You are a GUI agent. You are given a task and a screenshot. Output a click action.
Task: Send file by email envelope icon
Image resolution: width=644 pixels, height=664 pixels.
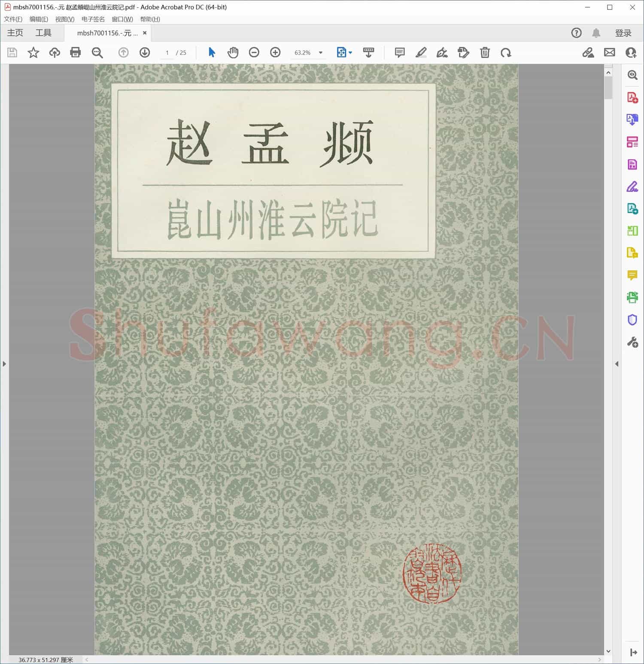point(609,52)
